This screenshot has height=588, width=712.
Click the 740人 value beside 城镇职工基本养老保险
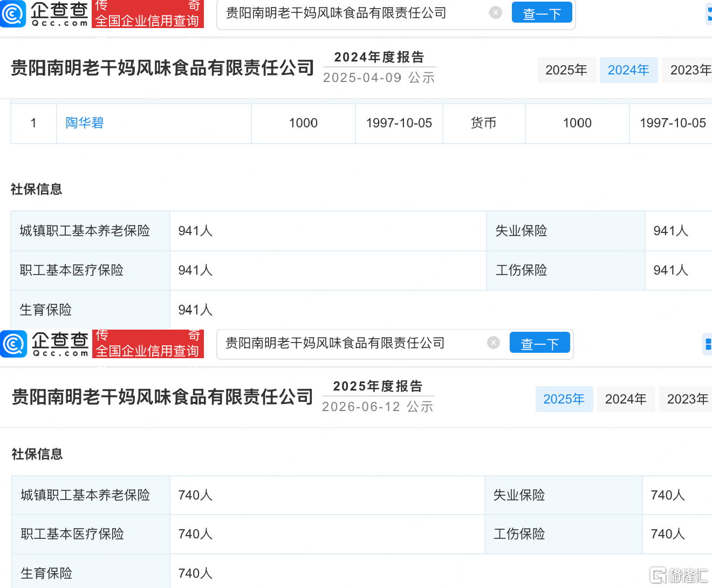point(195,495)
